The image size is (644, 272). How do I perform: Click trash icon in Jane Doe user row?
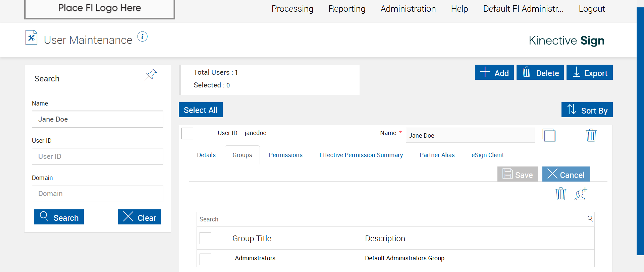point(591,135)
